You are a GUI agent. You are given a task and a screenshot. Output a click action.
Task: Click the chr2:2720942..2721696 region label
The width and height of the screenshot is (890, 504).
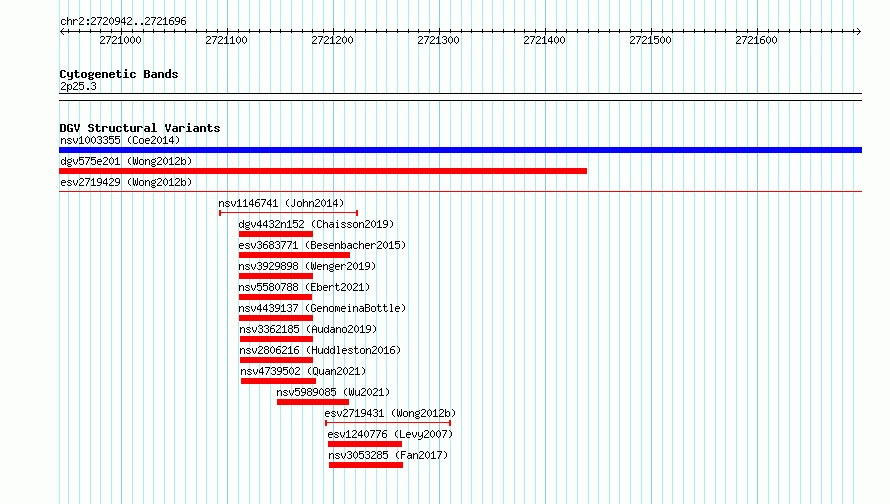pos(123,22)
